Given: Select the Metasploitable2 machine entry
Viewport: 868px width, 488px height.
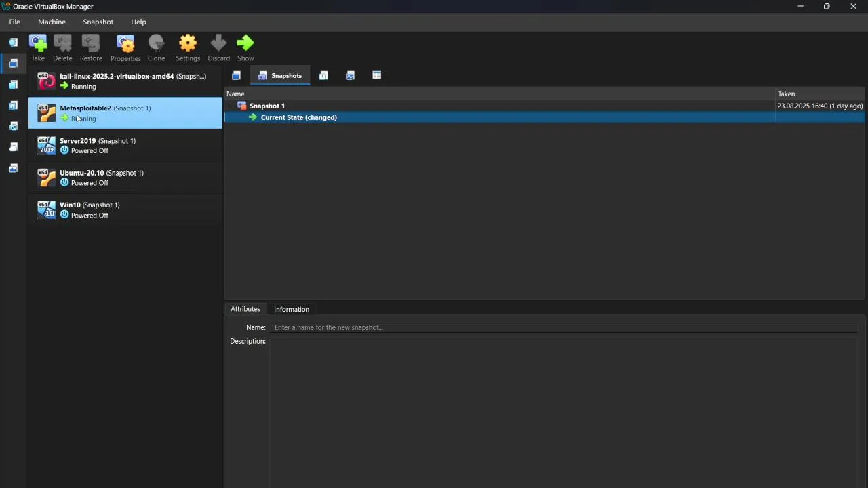Looking at the screenshot, I should (125, 113).
